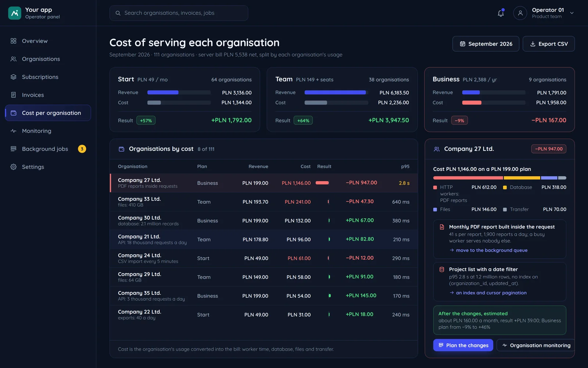Click the Settings gear icon
The image size is (588, 368).
(14, 167)
